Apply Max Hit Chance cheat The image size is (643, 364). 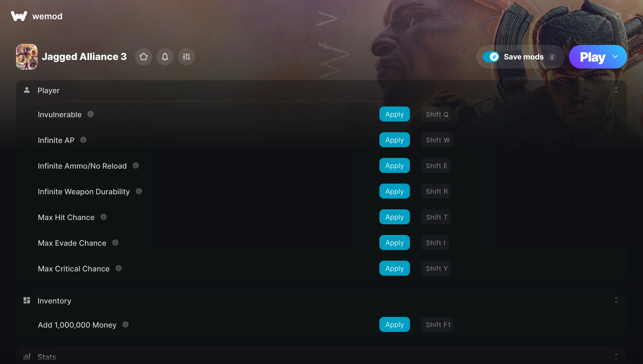pos(394,217)
